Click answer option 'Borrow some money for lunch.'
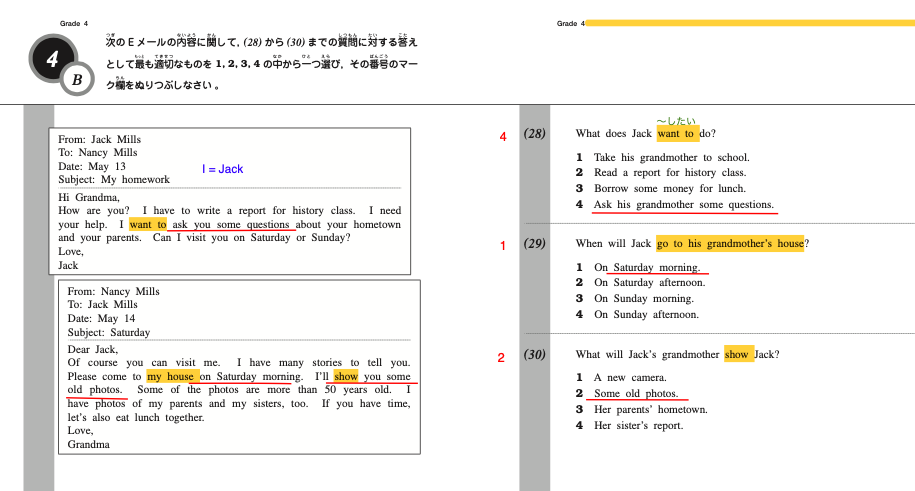 670,189
